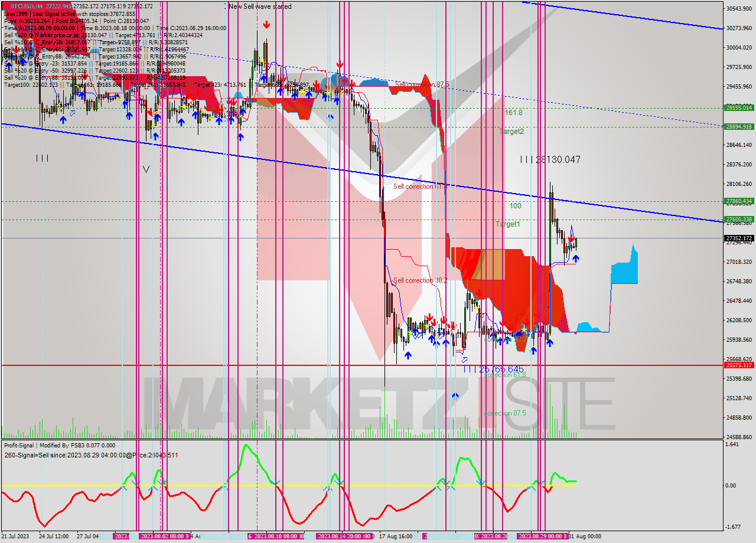Click the 24588.860 price axis value
The width and height of the screenshot is (756, 543).
tap(738, 437)
